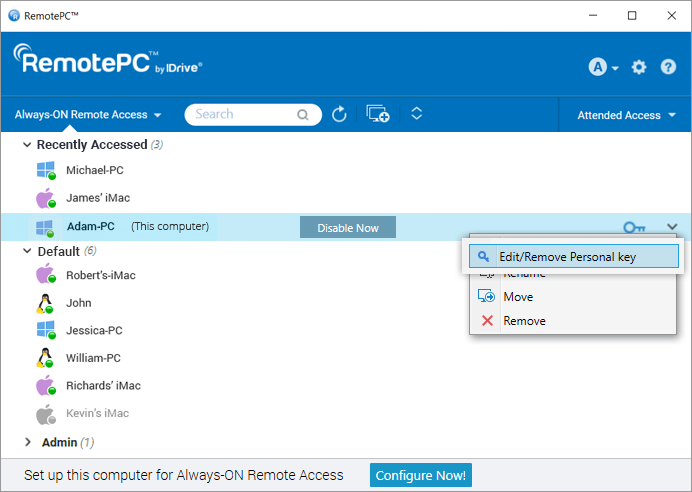Click RemotePC title bar app icon
Screen dimensions: 692x492
click(x=14, y=15)
